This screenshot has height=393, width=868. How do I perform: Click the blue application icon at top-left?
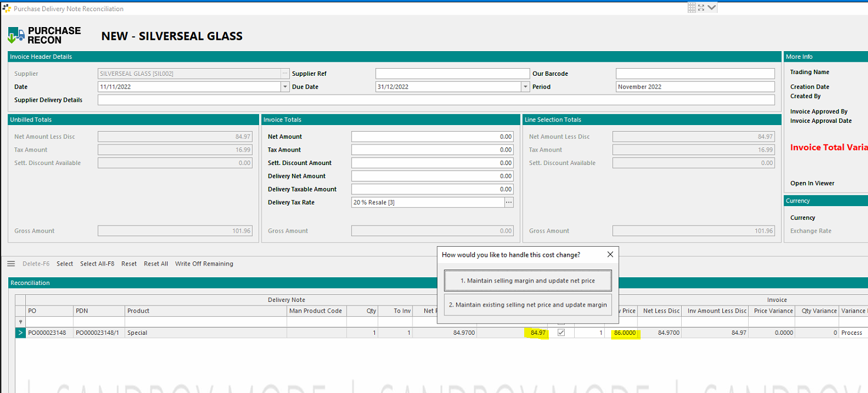(6, 8)
